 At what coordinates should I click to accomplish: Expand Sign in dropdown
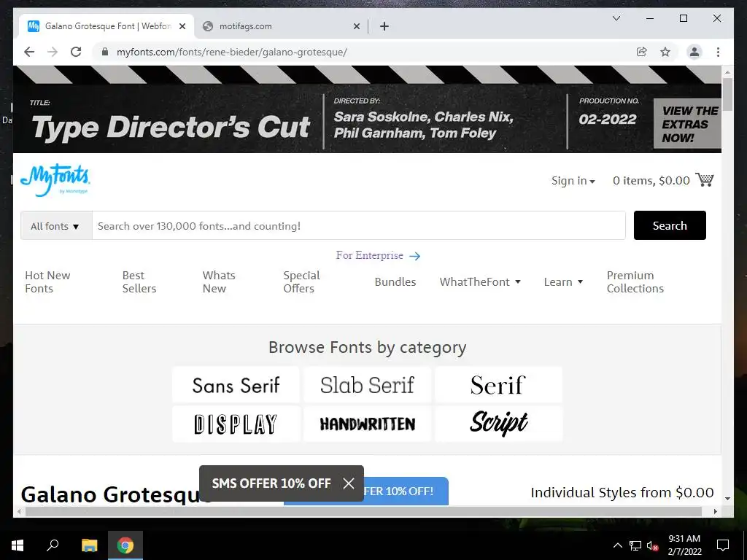(573, 181)
